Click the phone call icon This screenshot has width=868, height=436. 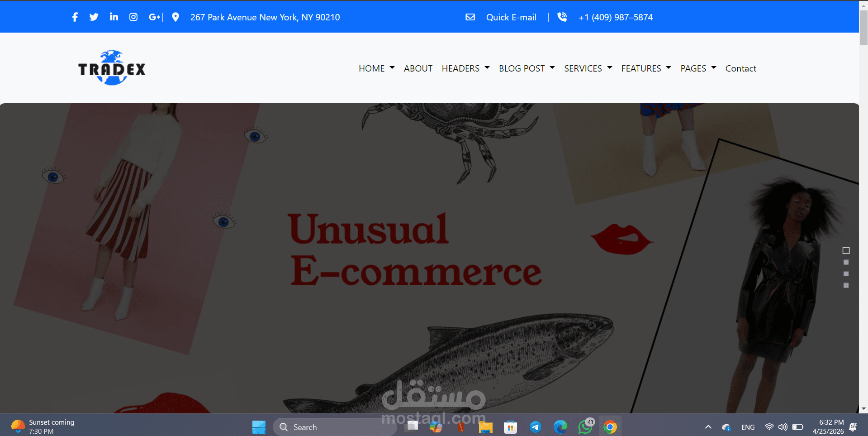562,17
